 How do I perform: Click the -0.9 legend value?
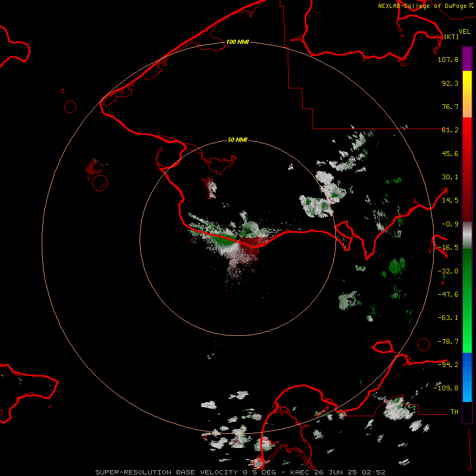pos(450,224)
